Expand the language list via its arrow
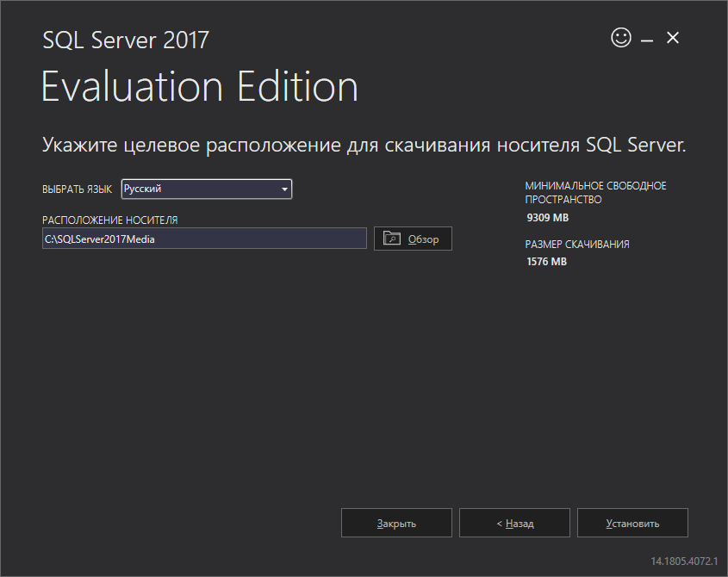This screenshot has height=577, width=728. (x=284, y=189)
